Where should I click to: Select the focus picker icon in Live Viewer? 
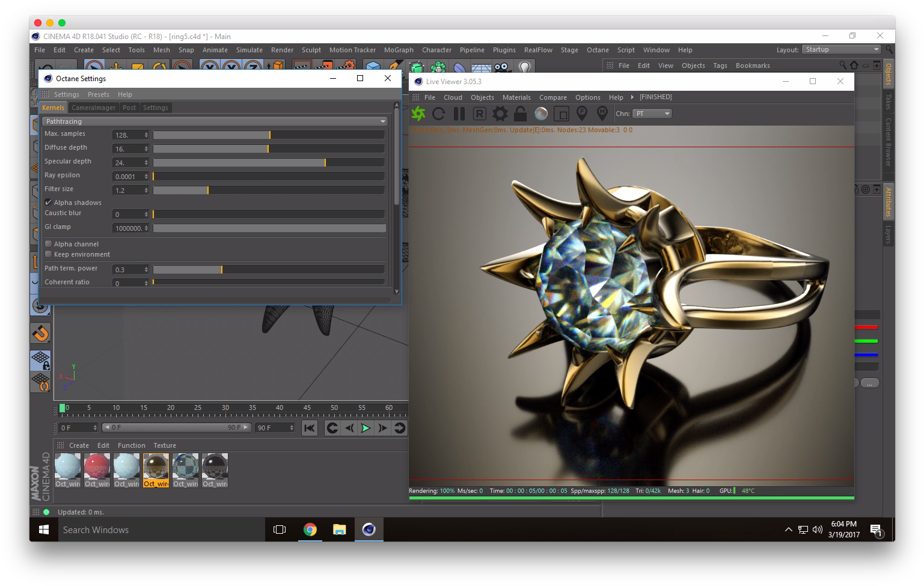tap(582, 113)
